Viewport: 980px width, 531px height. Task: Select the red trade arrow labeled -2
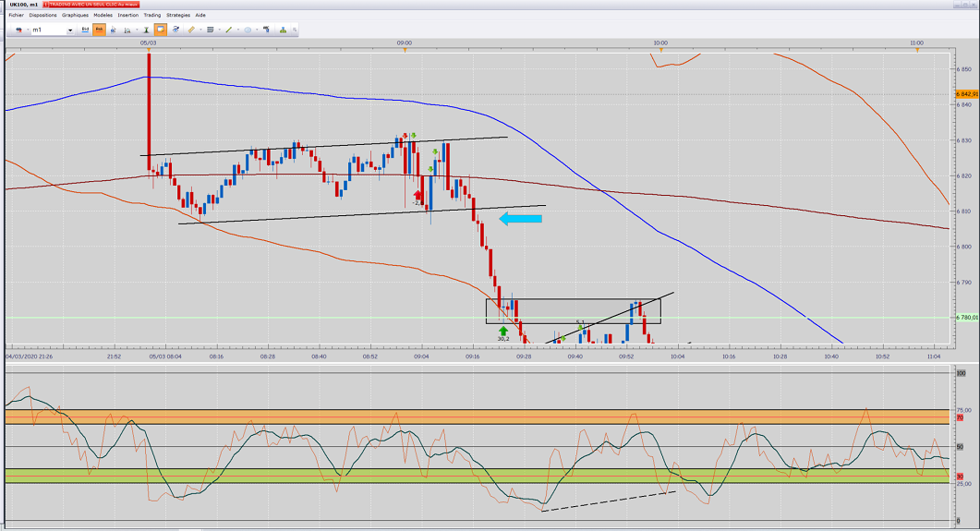coord(417,195)
